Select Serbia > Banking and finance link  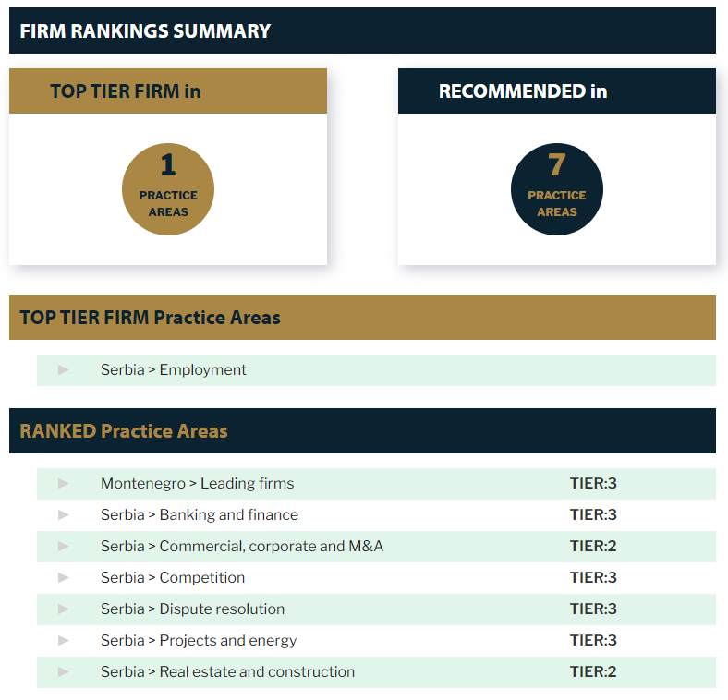tap(200, 514)
